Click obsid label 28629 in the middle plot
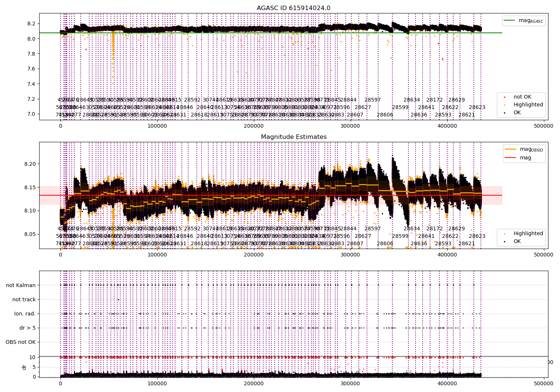The height and width of the screenshot is (392, 560). 457,229
